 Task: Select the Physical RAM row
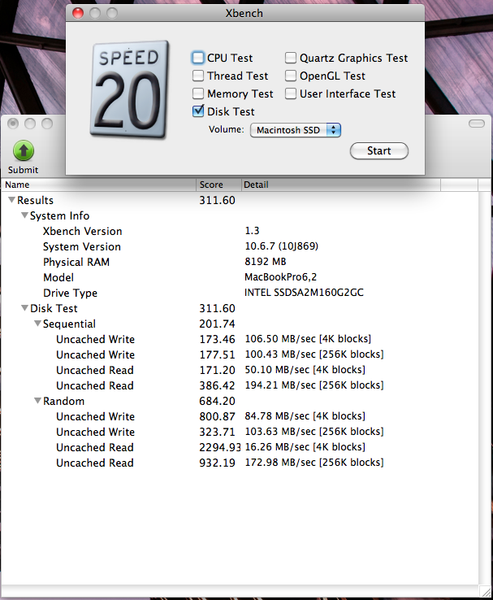240,262
